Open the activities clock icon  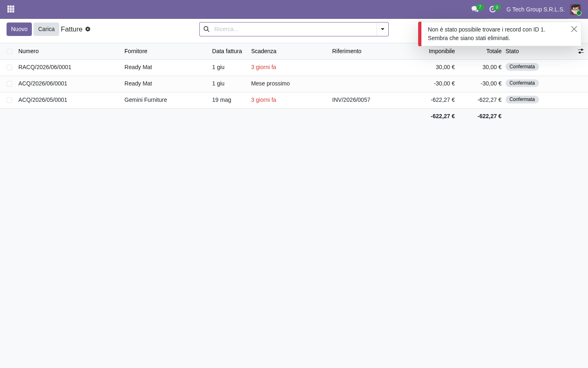point(492,9)
